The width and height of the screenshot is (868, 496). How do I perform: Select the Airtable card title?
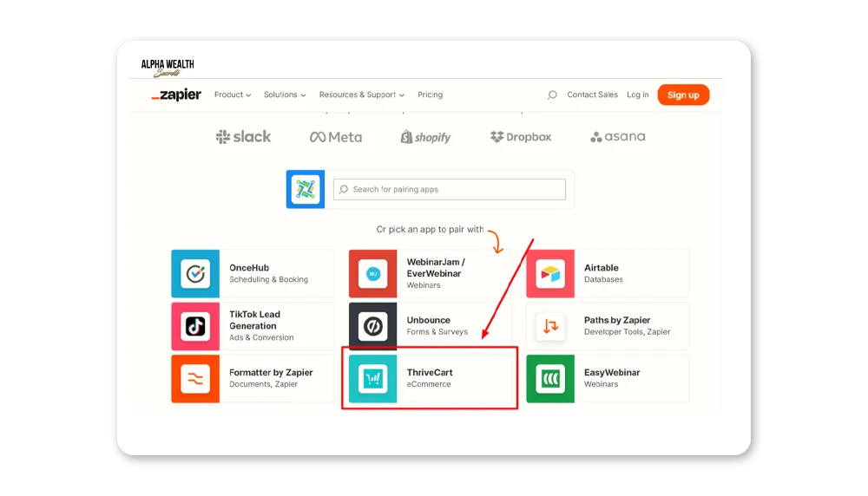(602, 268)
